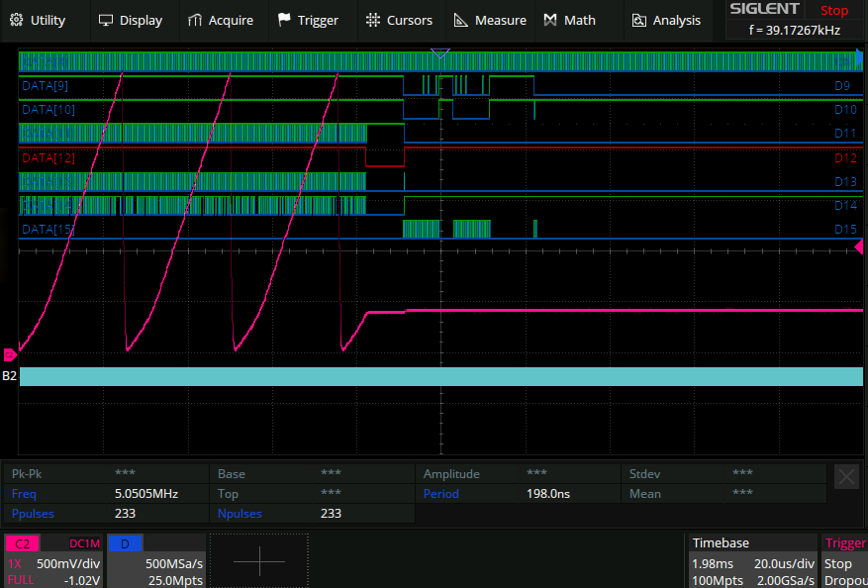This screenshot has height=588, width=868.
Task: Click the add-channel plus box
Action: pos(259,560)
